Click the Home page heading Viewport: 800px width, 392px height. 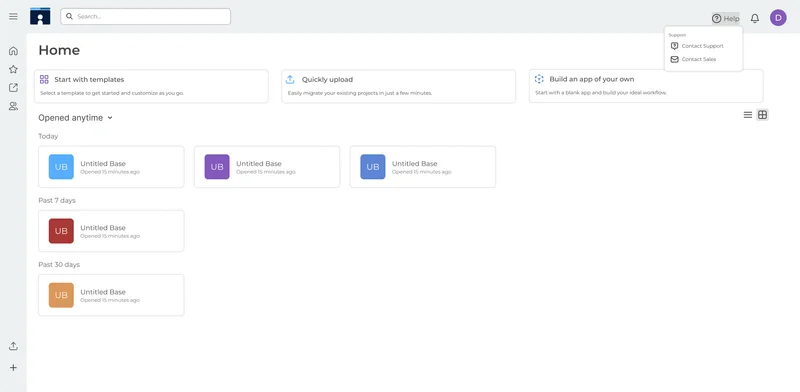click(59, 50)
